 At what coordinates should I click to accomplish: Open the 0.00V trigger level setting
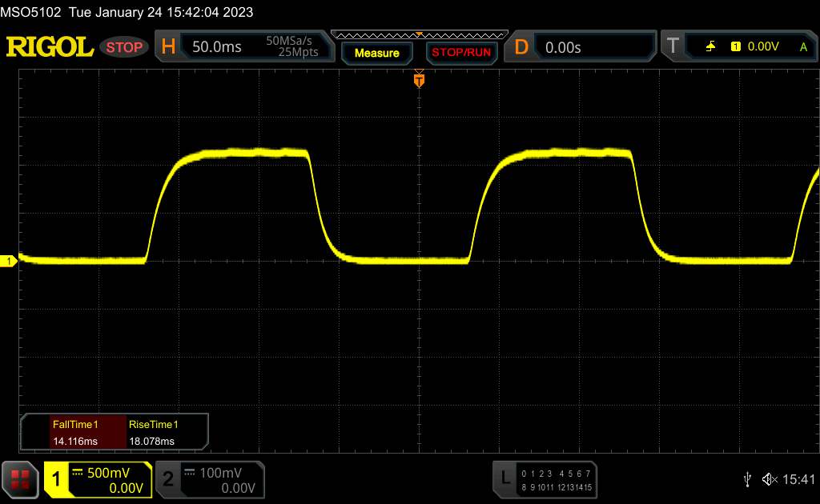[x=763, y=46]
